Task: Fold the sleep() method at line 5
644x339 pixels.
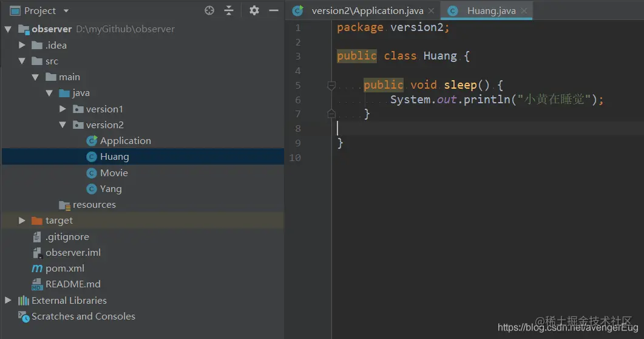Action: point(331,86)
